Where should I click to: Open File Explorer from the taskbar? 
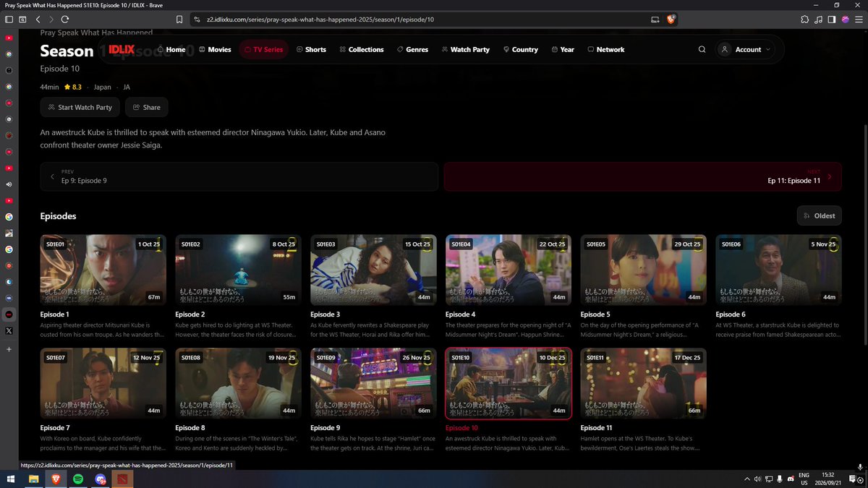point(33,479)
